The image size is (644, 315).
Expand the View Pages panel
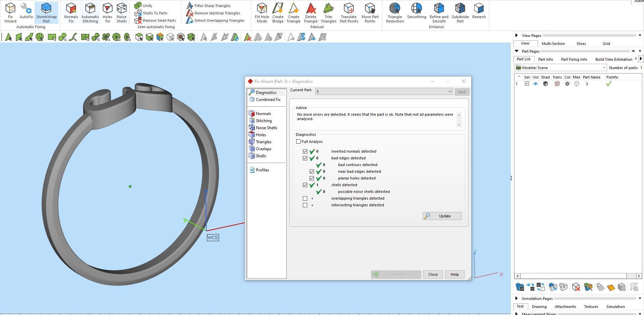point(517,35)
